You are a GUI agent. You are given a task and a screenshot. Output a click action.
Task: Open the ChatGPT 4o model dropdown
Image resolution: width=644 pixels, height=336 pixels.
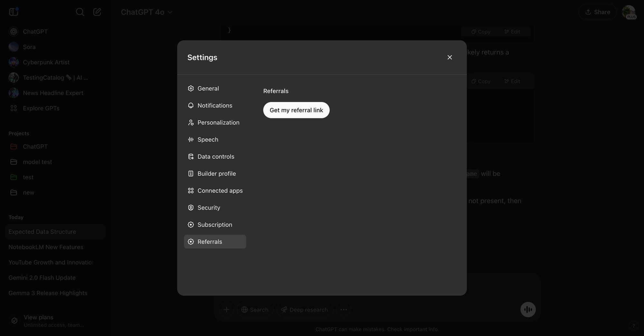147,12
